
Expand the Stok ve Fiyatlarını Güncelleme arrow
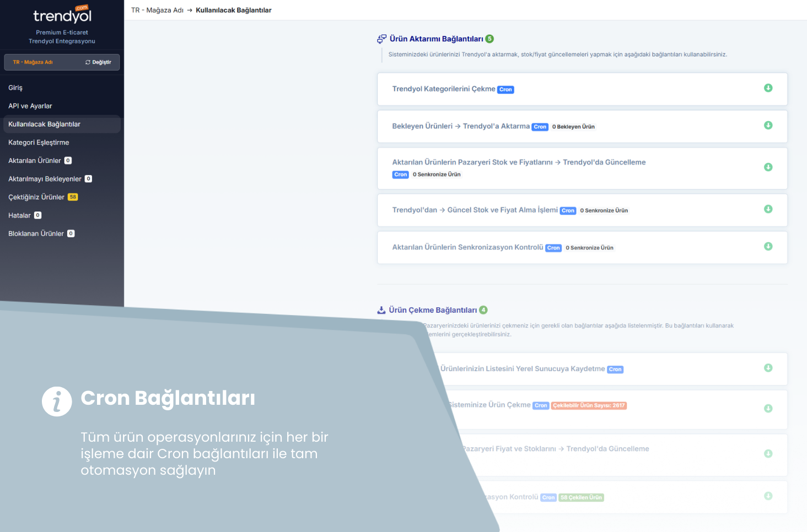click(x=768, y=167)
